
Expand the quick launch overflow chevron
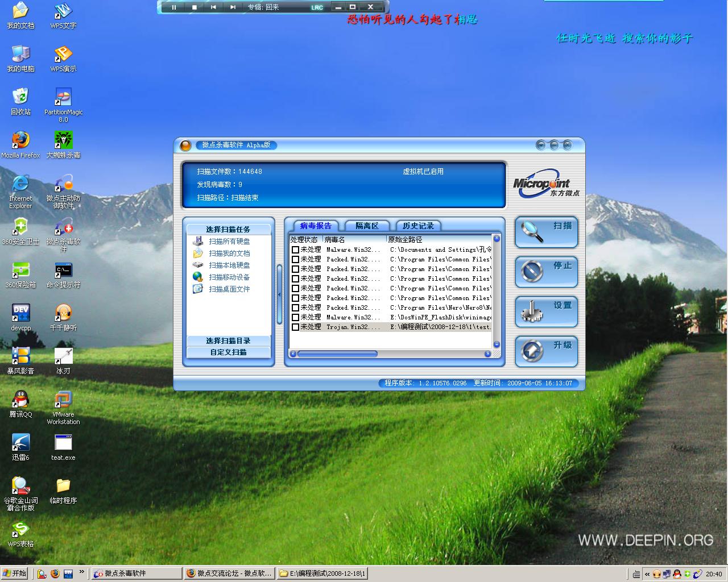point(81,572)
